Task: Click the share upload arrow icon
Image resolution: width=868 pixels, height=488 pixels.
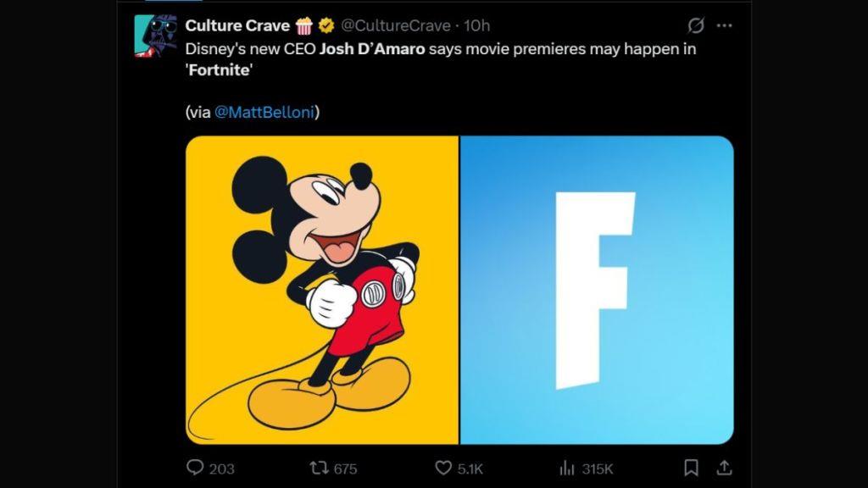Action: (x=724, y=468)
